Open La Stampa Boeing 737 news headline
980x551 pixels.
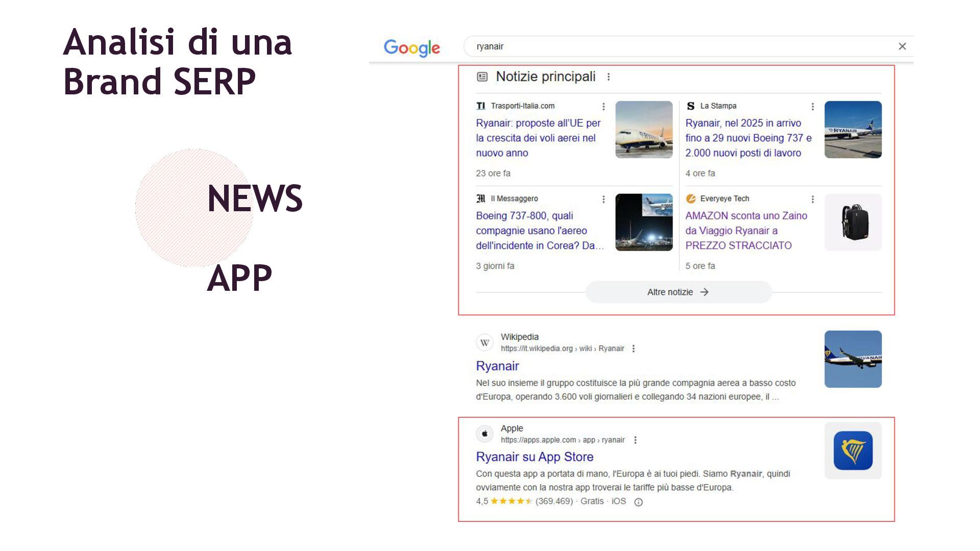(748, 138)
